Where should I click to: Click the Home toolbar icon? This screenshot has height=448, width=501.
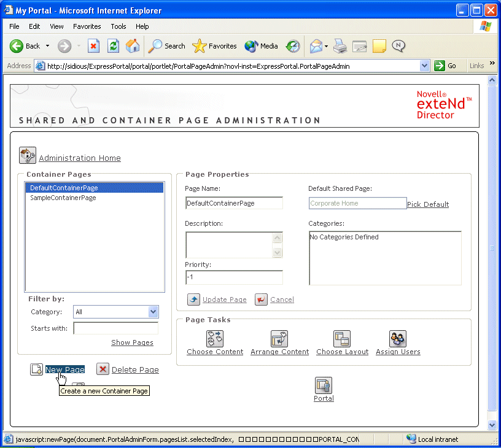coord(133,46)
